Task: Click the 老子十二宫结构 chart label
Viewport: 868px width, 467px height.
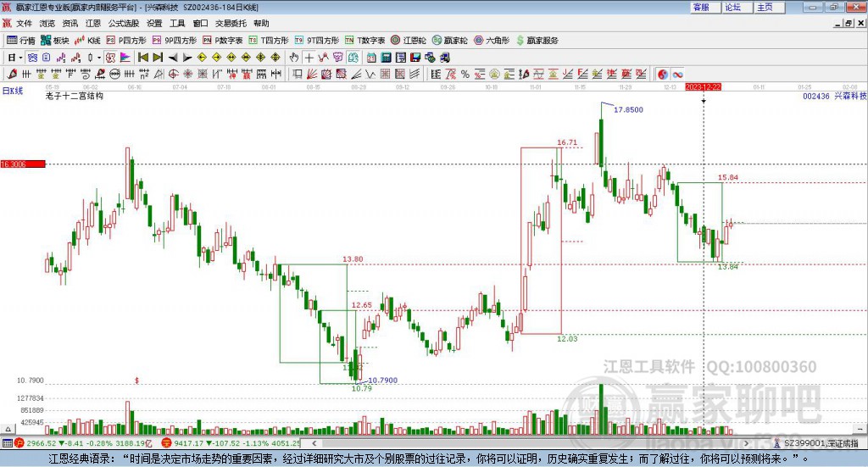Action: 75,96
